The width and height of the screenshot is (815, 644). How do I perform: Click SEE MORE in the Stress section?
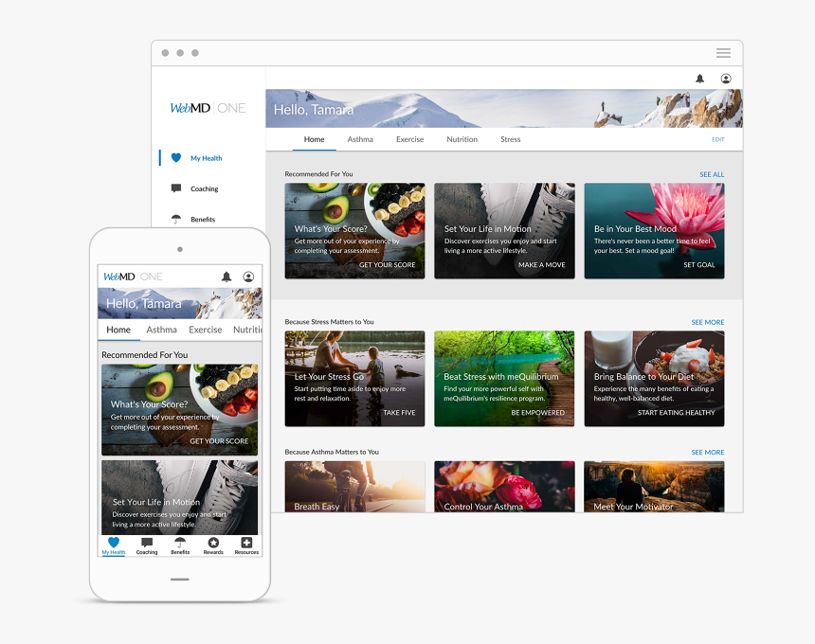pyautogui.click(x=707, y=322)
